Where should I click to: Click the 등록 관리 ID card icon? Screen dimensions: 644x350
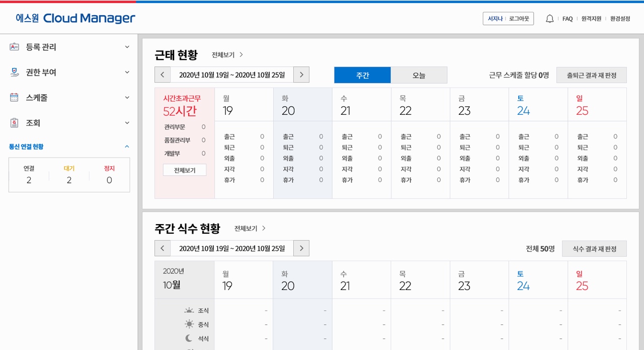[14, 47]
